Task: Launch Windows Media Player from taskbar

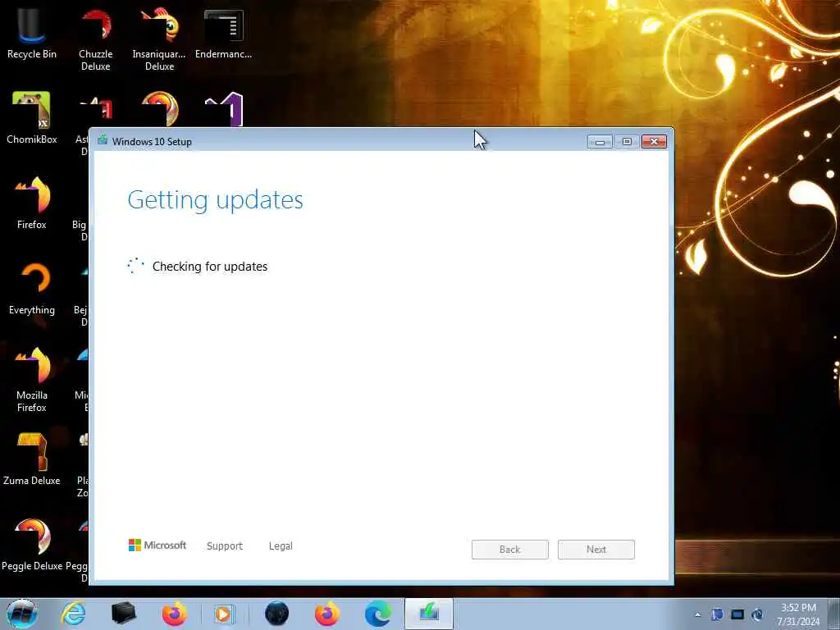Action: point(223,614)
